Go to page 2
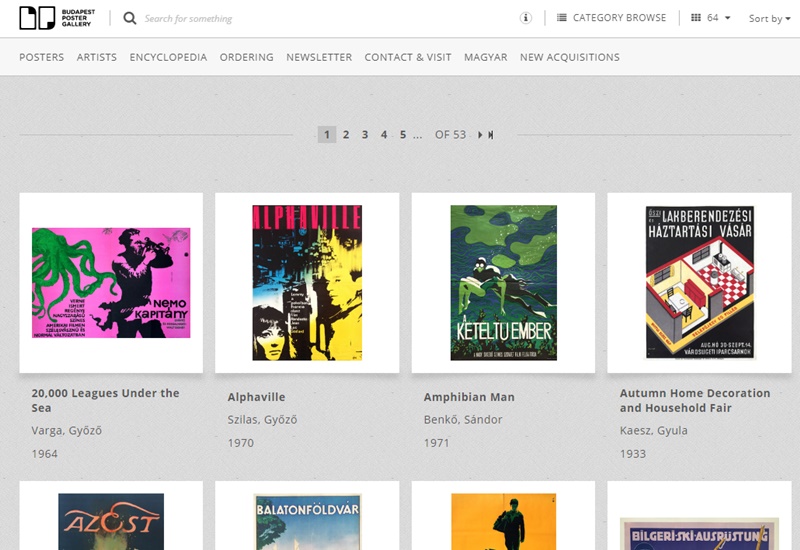The image size is (800, 550). pyautogui.click(x=346, y=135)
